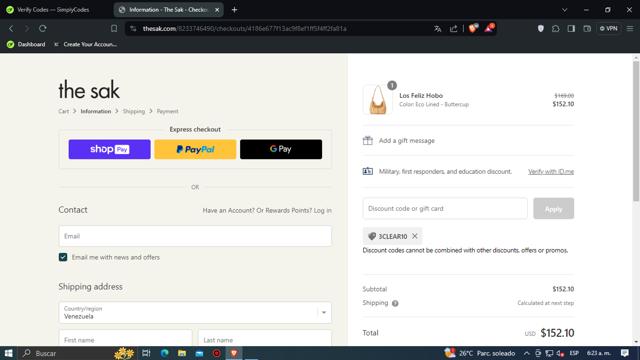Go back with the browser back arrow
This screenshot has width=640, height=360.
tap(11, 29)
